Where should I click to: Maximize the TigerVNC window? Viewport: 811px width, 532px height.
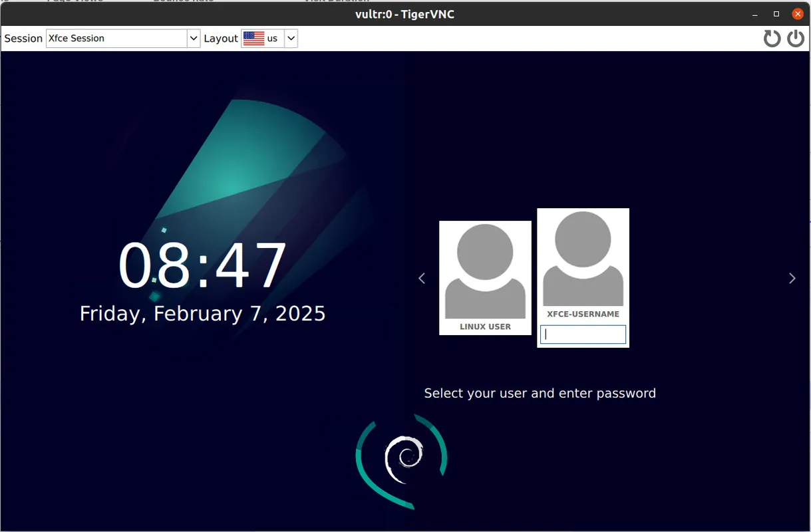click(776, 13)
